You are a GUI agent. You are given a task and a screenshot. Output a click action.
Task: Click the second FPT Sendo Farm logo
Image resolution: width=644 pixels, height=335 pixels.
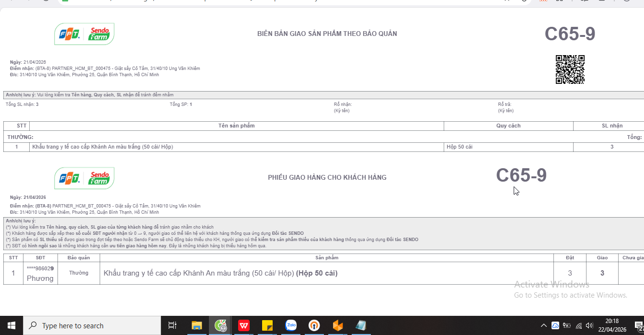(x=84, y=178)
